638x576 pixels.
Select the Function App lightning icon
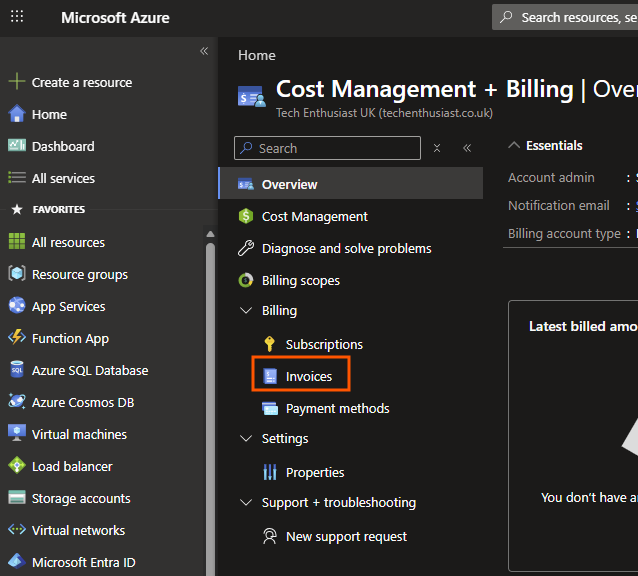click(x=17, y=337)
